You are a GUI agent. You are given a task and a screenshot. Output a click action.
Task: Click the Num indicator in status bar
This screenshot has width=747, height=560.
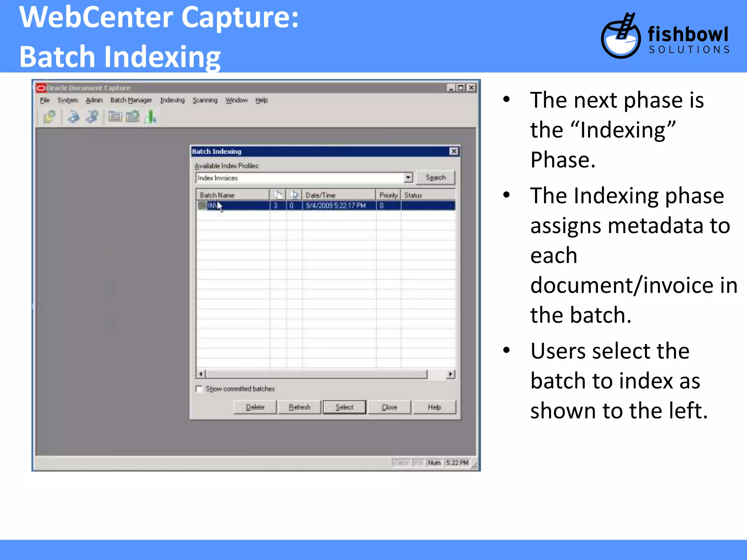pyautogui.click(x=434, y=462)
